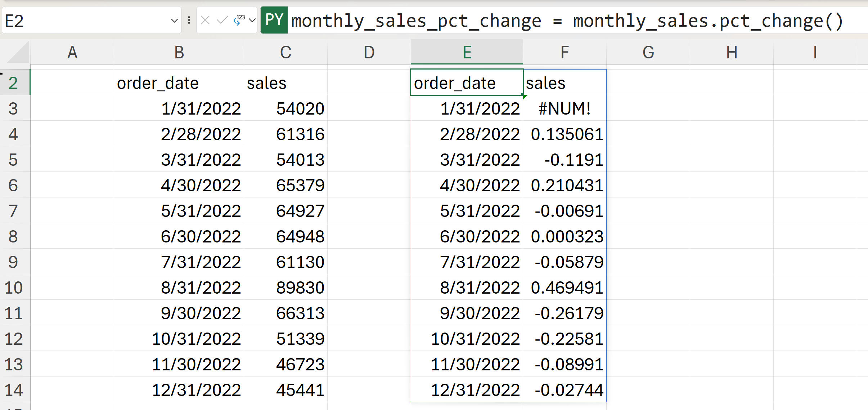Click the three-dot name box resize handle
The height and width of the screenshot is (410, 868).
pyautogui.click(x=189, y=20)
